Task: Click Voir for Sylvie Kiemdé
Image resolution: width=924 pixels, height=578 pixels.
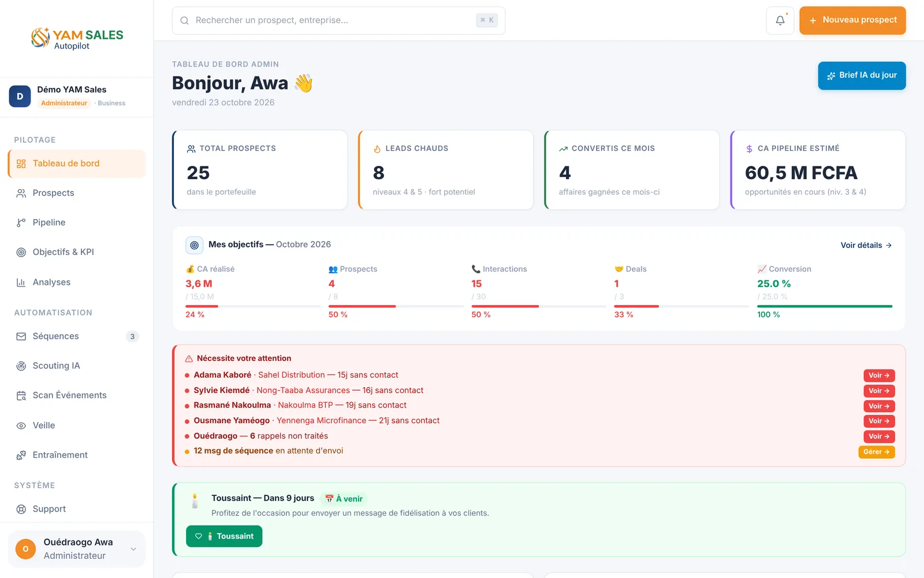Action: point(879,391)
